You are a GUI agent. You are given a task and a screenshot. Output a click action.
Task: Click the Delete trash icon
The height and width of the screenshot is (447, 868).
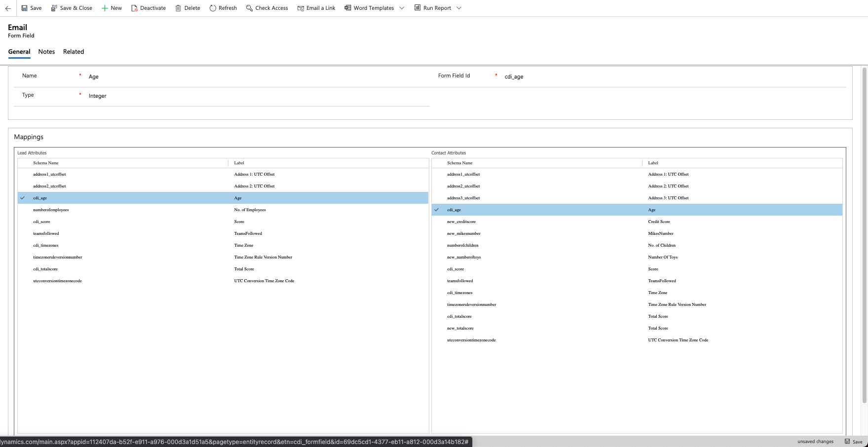click(x=178, y=8)
